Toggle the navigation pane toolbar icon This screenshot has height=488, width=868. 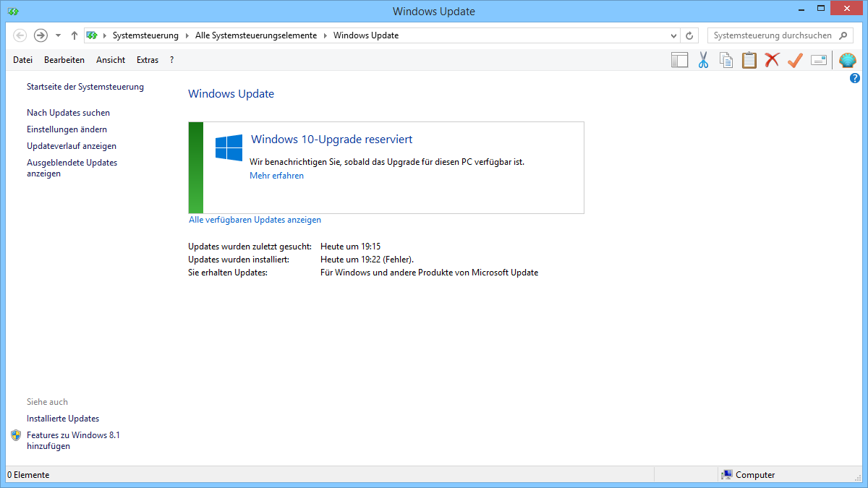click(679, 60)
